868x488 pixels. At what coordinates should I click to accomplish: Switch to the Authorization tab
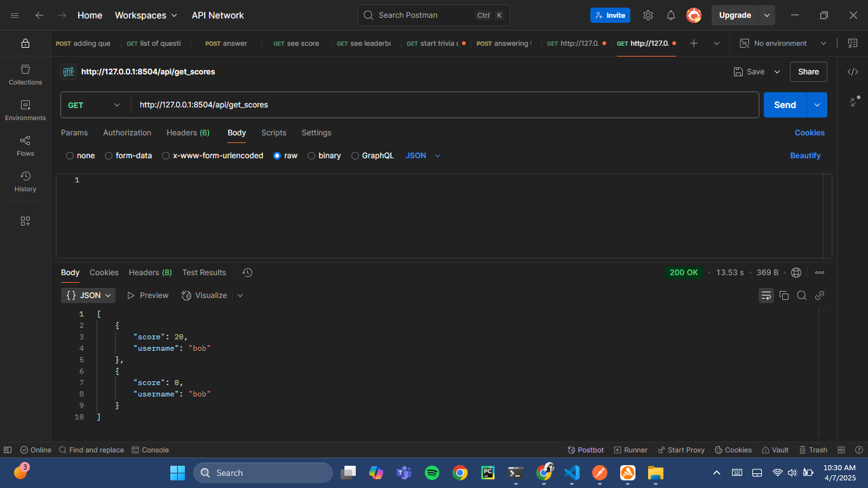pyautogui.click(x=127, y=133)
